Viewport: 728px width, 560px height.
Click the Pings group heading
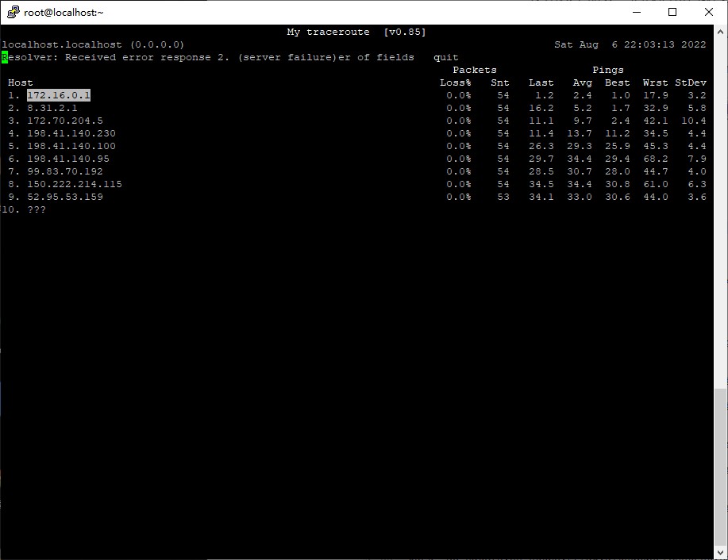click(x=608, y=70)
